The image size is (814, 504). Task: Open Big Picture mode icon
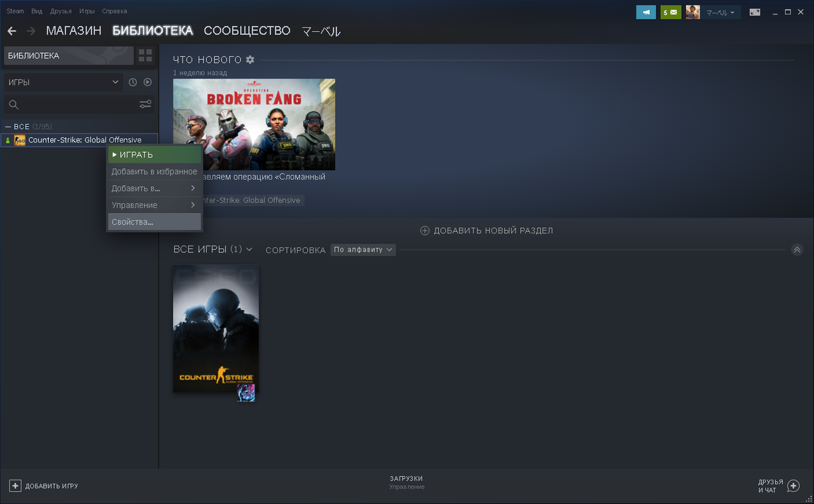pyautogui.click(x=754, y=12)
